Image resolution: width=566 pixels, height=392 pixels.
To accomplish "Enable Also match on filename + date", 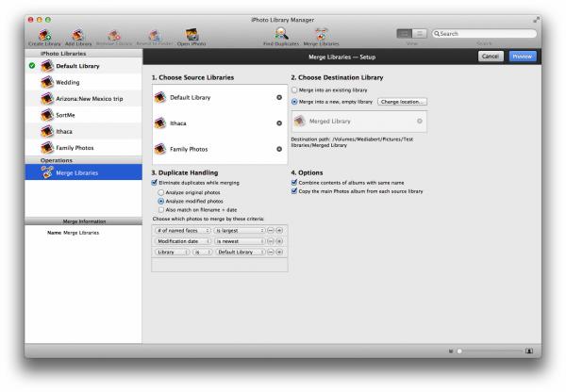I will click(x=161, y=210).
